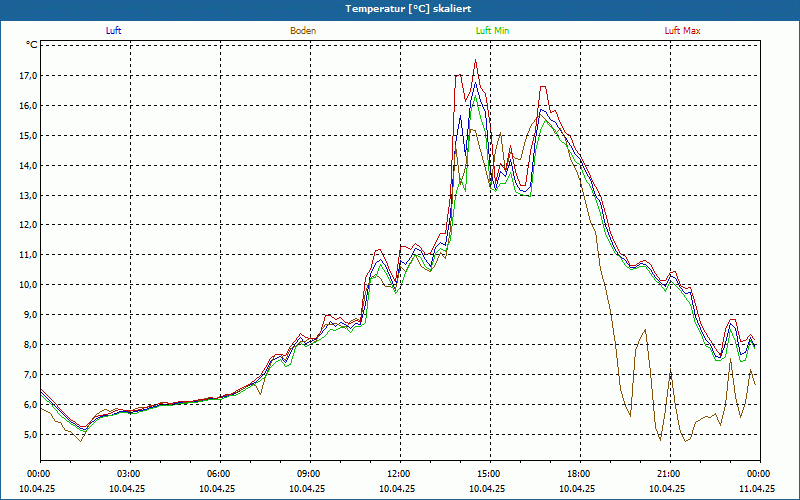Click the 12,0 y-axis value
800x500 pixels.
[x=28, y=225]
